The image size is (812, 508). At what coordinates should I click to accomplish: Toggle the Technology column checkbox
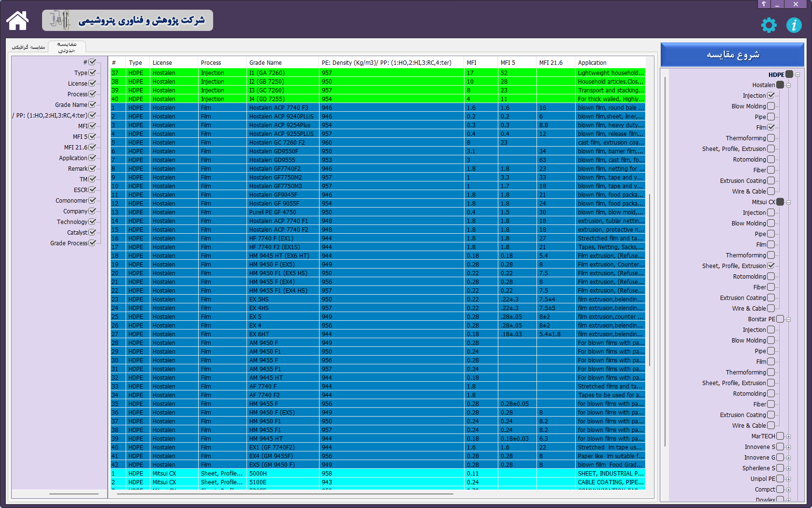[92, 222]
